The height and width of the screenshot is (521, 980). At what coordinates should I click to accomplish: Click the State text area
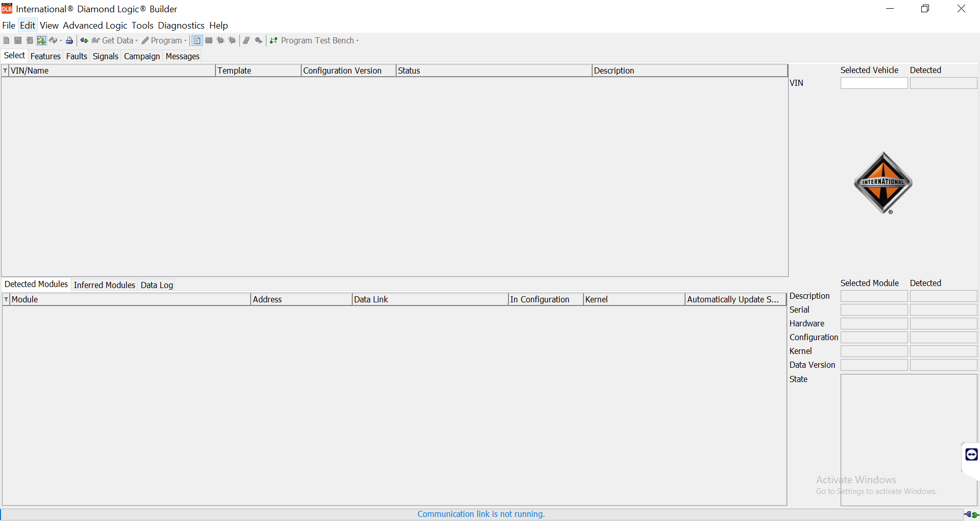[909, 440]
